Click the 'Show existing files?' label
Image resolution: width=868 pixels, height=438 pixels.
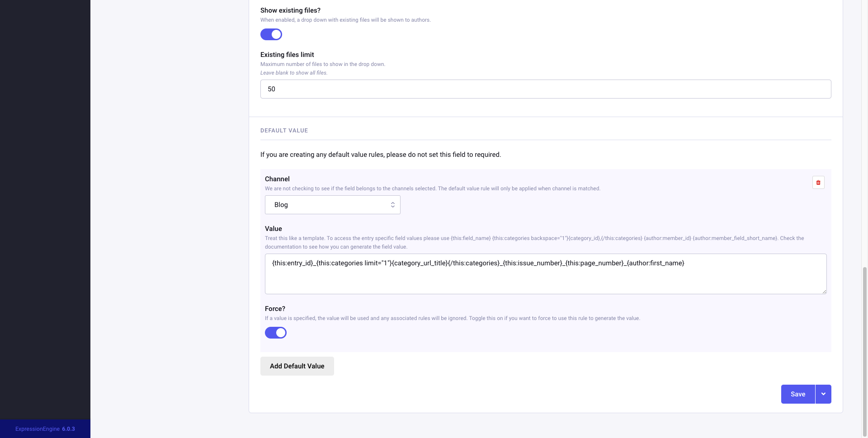click(290, 10)
